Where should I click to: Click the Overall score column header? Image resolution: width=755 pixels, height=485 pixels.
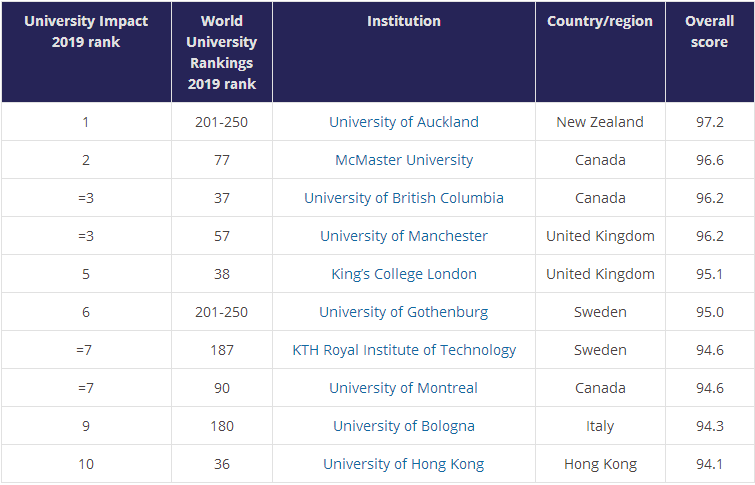tap(709, 32)
